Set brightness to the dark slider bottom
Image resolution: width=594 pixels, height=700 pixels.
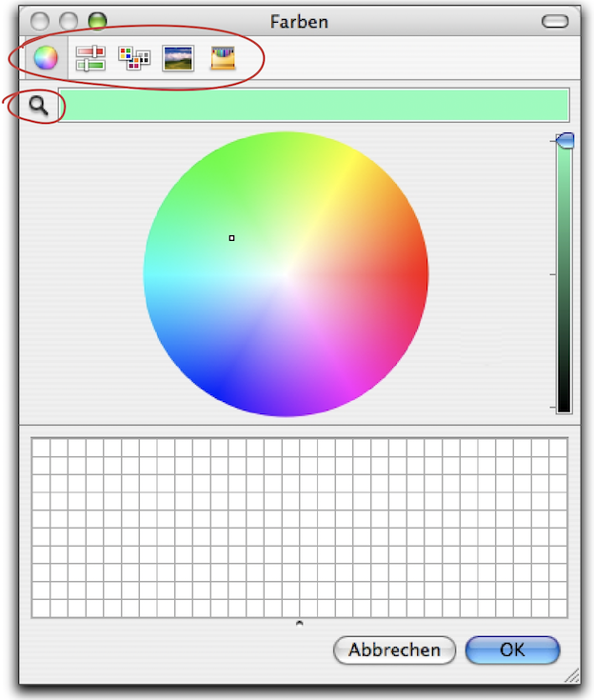pyautogui.click(x=564, y=407)
